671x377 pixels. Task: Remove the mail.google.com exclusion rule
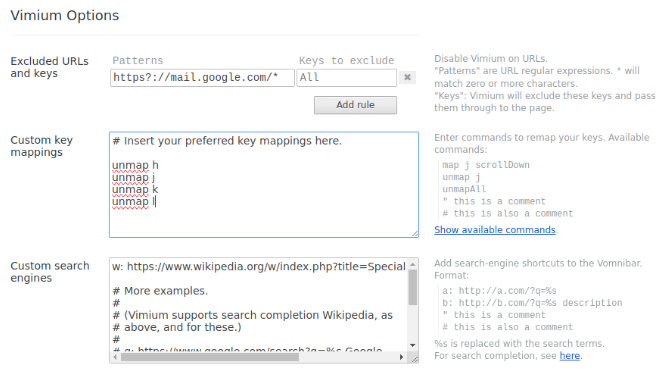tap(407, 77)
